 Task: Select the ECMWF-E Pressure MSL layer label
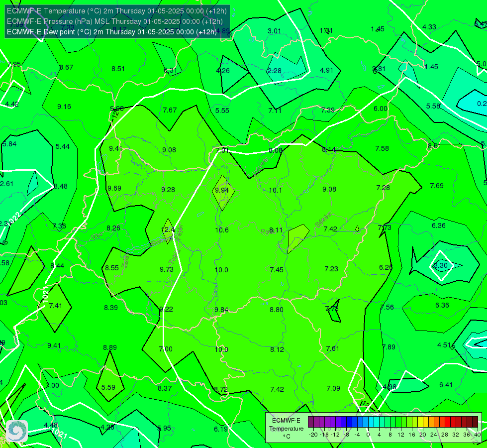tap(114, 21)
